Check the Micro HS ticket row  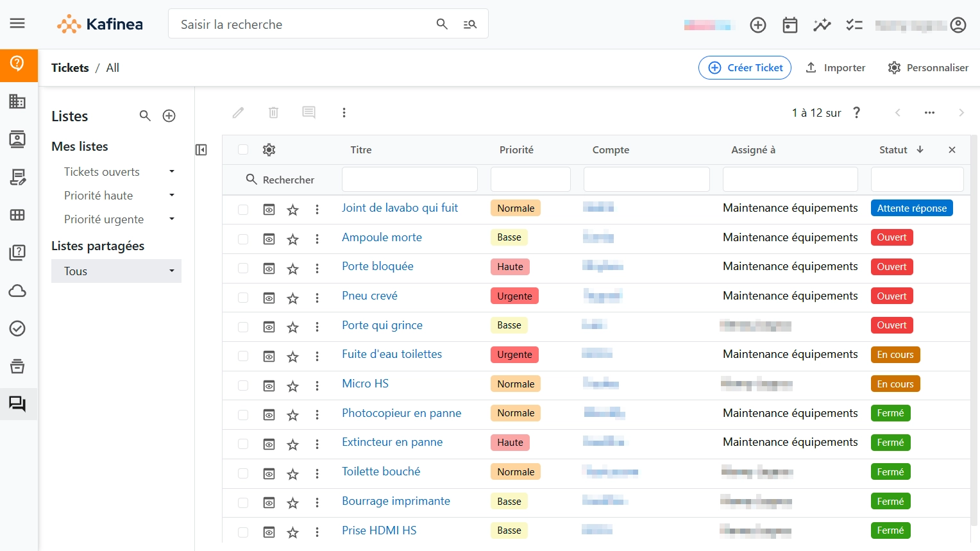point(243,386)
